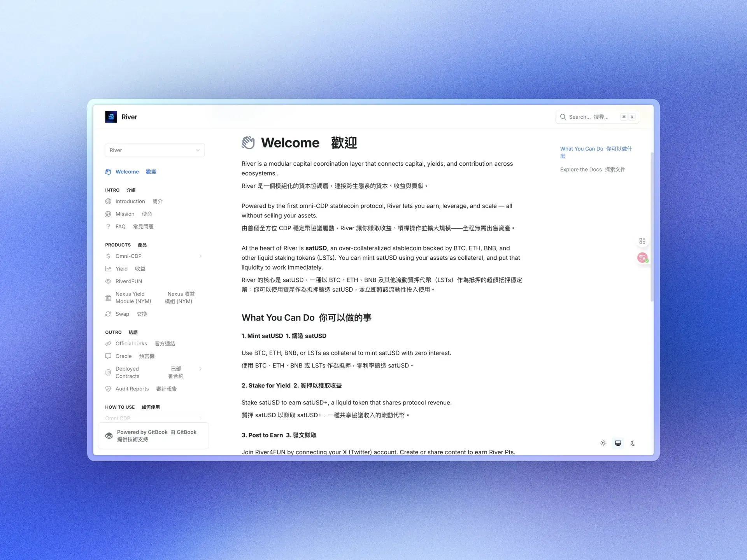Click the Deployed Contracts document icon

pos(108,372)
